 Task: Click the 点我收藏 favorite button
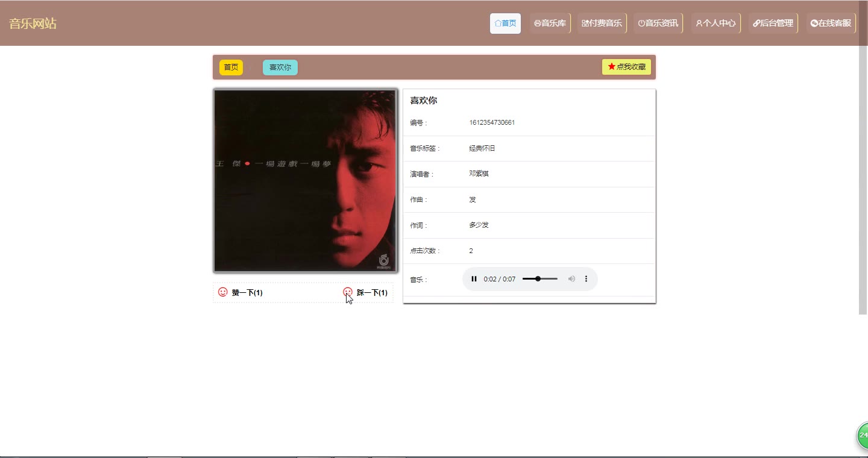tap(626, 67)
